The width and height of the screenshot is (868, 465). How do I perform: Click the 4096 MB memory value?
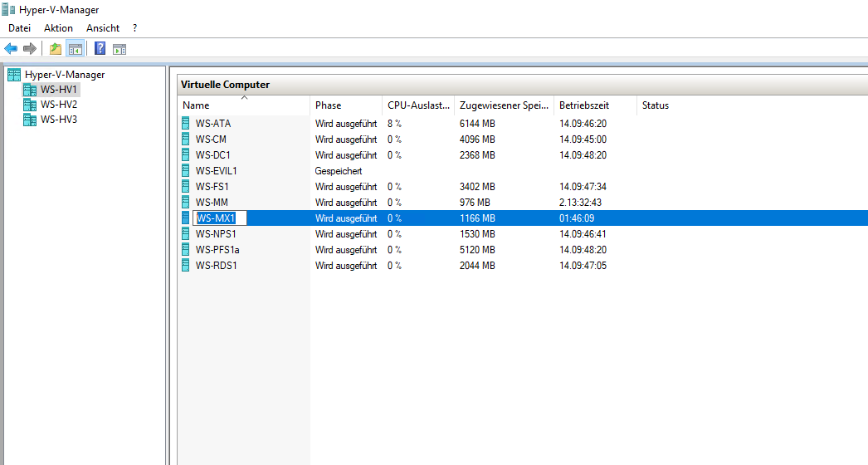(x=477, y=139)
